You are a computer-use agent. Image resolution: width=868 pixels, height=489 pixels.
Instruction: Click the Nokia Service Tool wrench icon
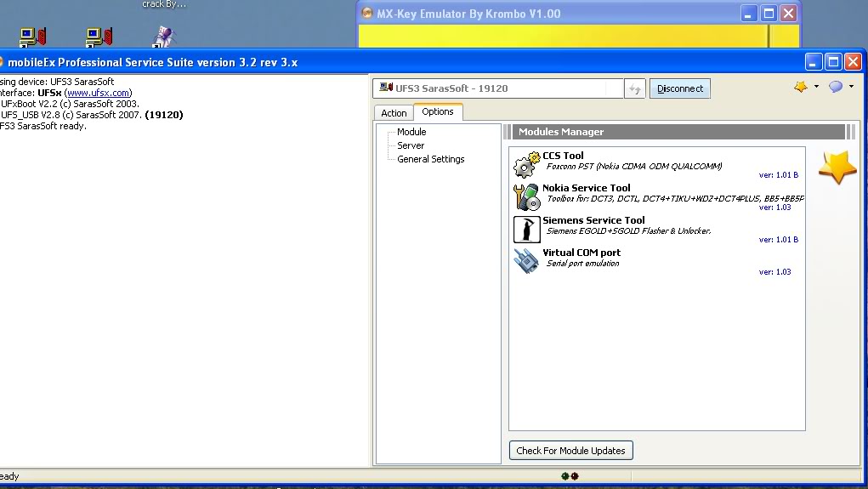pyautogui.click(x=526, y=197)
